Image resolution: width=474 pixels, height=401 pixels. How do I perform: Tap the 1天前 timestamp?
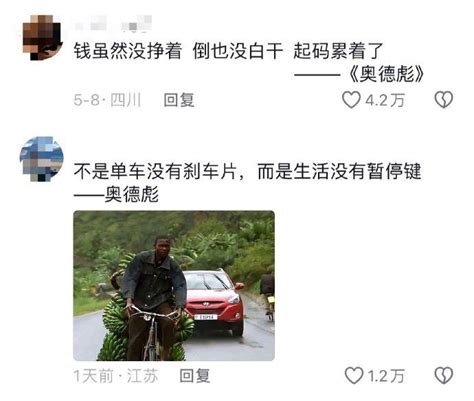click(94, 376)
